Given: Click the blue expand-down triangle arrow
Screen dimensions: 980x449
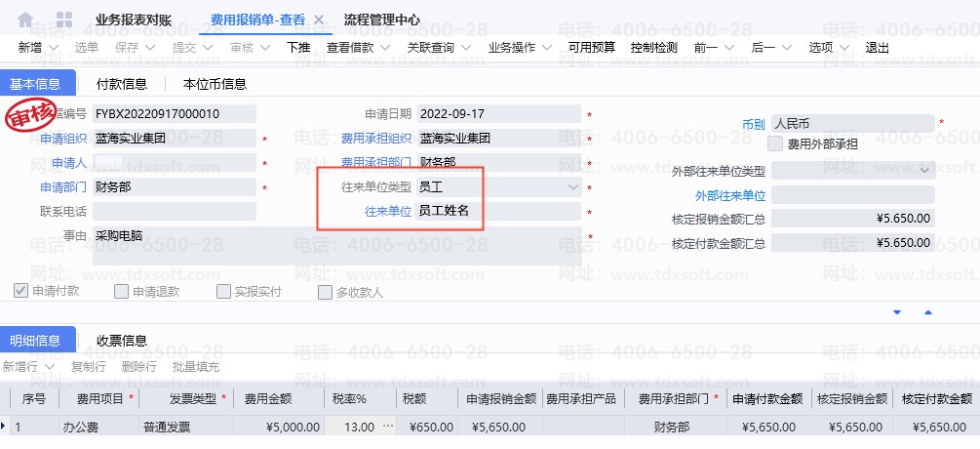Looking at the screenshot, I should 896,312.
